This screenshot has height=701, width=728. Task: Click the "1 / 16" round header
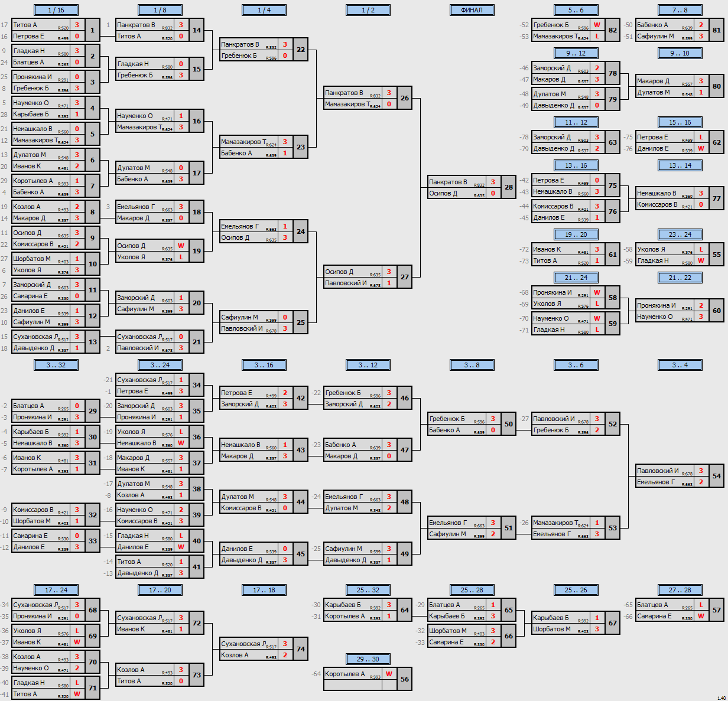pos(56,10)
